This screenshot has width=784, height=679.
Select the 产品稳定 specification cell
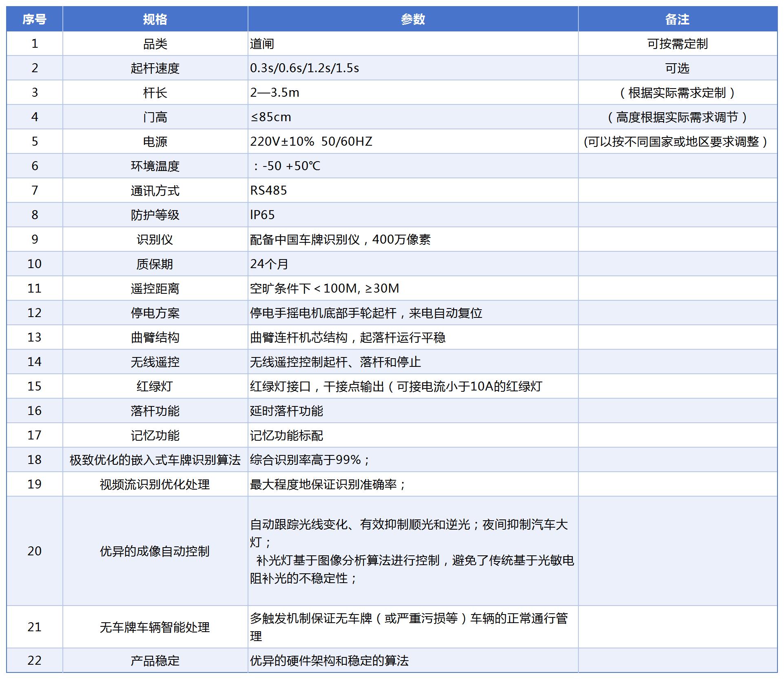[x=155, y=661]
